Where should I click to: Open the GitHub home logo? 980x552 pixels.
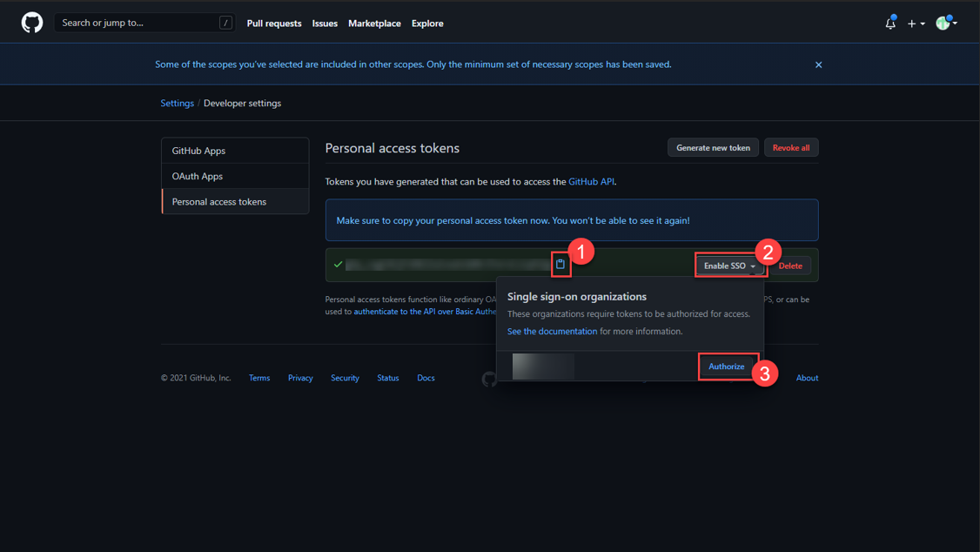(32, 24)
